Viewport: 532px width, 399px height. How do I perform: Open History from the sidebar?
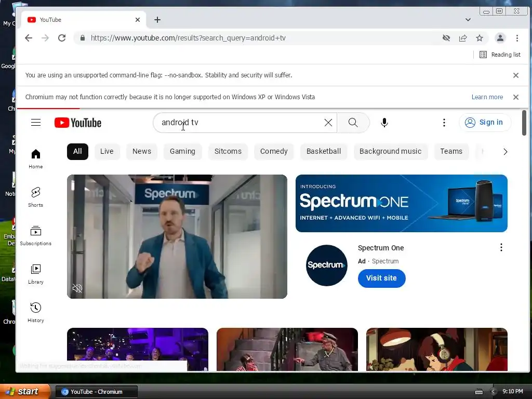(36, 312)
